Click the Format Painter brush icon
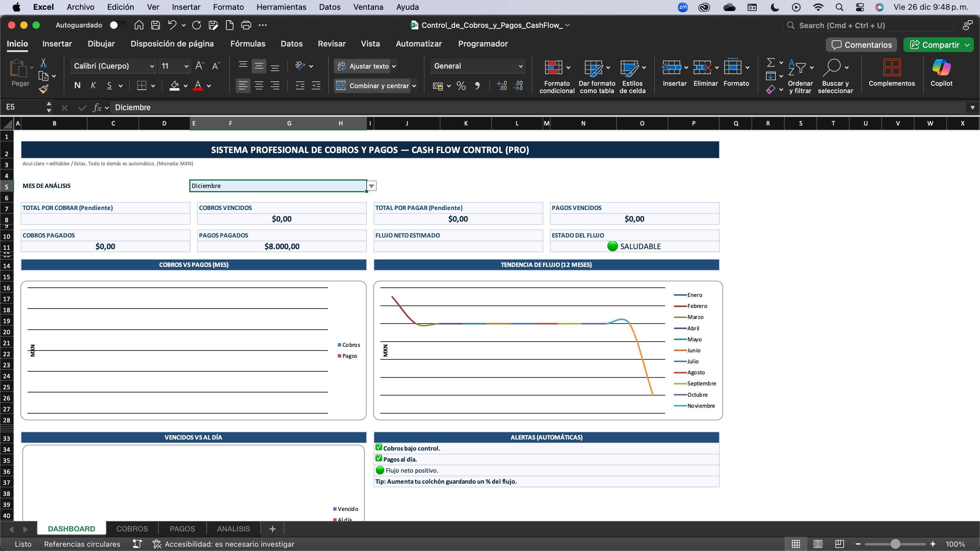 44,89
